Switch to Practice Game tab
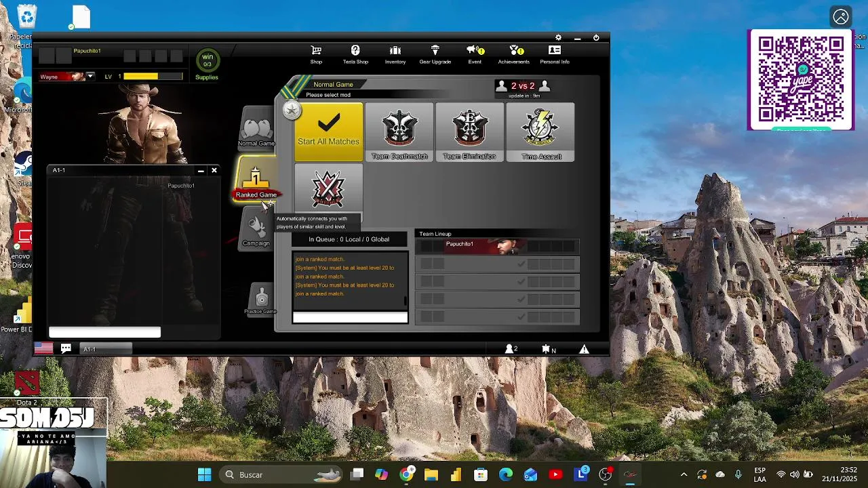 tap(261, 300)
